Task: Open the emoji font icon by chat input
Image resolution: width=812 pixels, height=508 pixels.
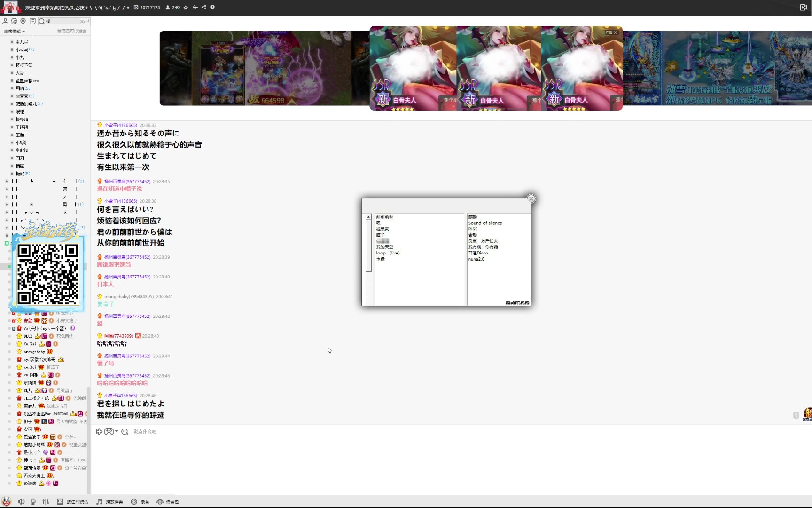Action: point(125,432)
